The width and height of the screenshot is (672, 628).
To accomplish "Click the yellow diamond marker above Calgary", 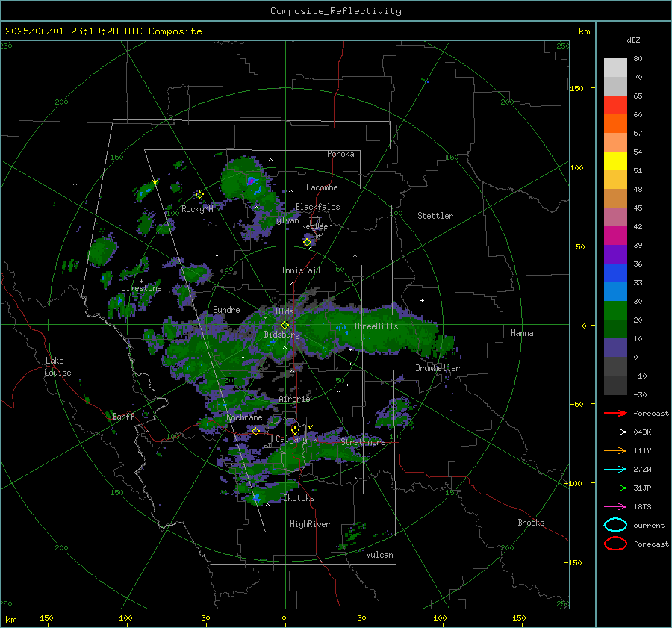I will [x=295, y=430].
